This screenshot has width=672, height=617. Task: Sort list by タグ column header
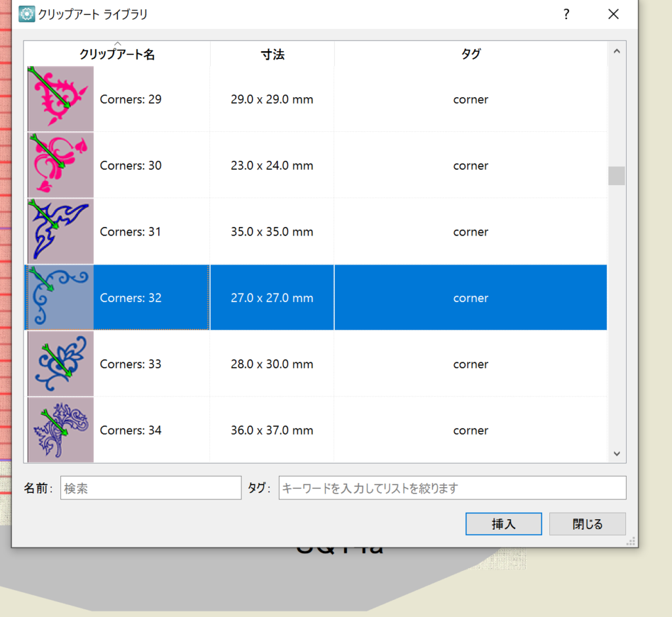pyautogui.click(x=471, y=54)
